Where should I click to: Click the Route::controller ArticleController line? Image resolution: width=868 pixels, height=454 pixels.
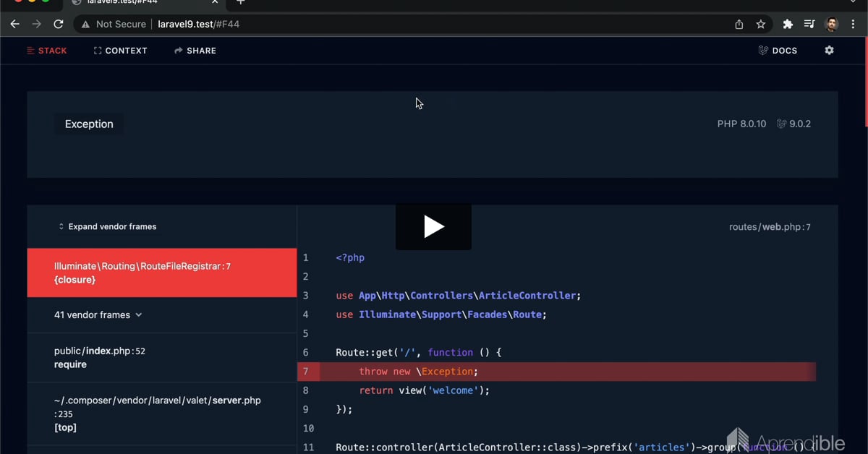click(571, 447)
